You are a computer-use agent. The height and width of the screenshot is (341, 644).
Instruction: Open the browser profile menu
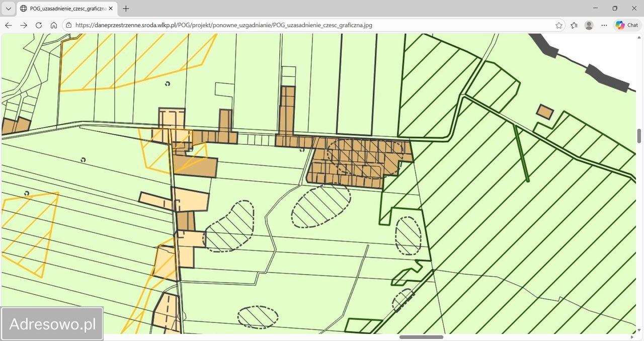(589, 25)
